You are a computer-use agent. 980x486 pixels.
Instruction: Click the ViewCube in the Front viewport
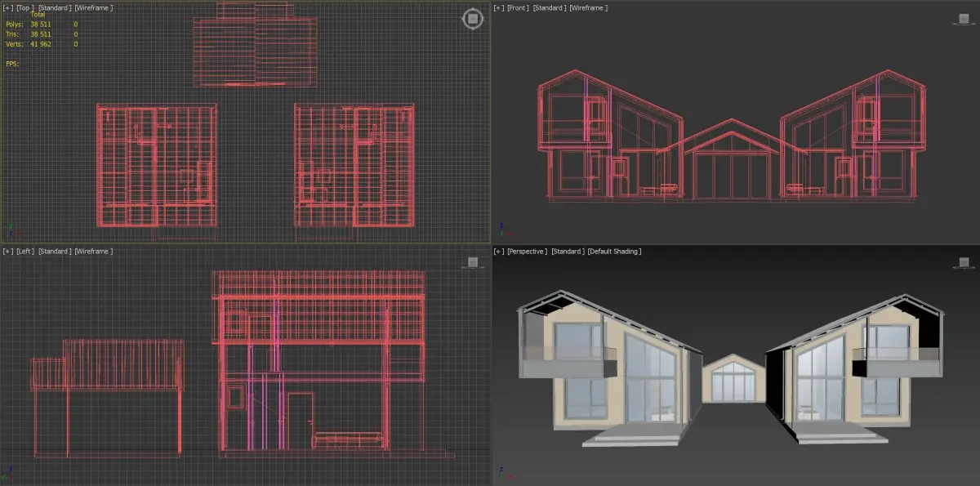tap(964, 19)
